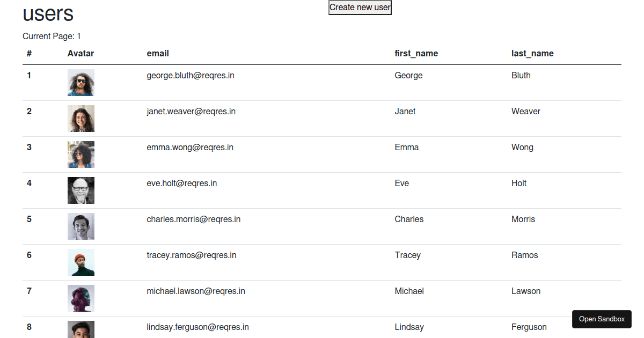
Task: Click Janet Weaver's avatar picture
Action: point(81,119)
